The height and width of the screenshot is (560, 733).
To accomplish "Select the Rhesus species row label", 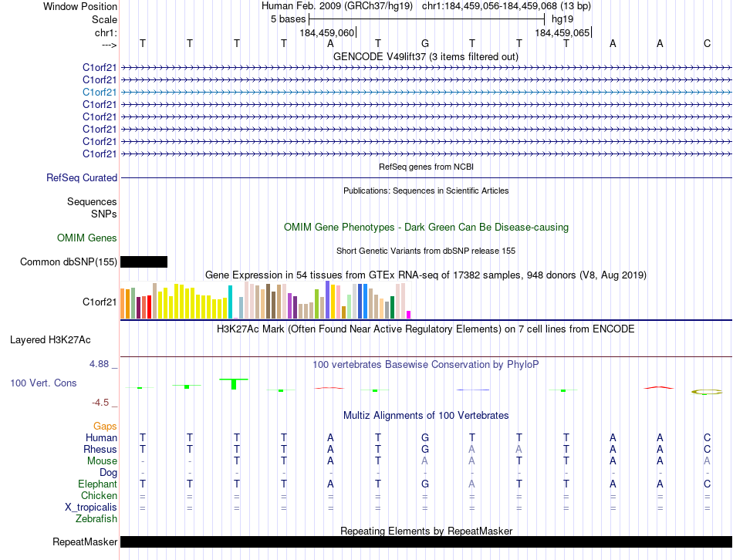I will point(100,449).
